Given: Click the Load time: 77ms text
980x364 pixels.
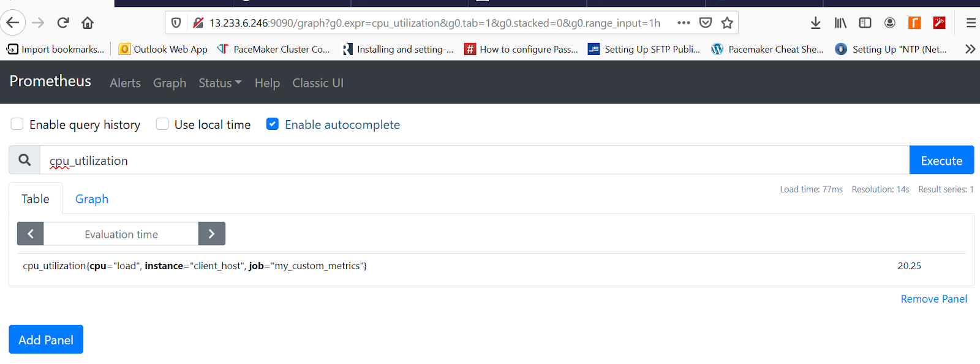Looking at the screenshot, I should pos(811,189).
